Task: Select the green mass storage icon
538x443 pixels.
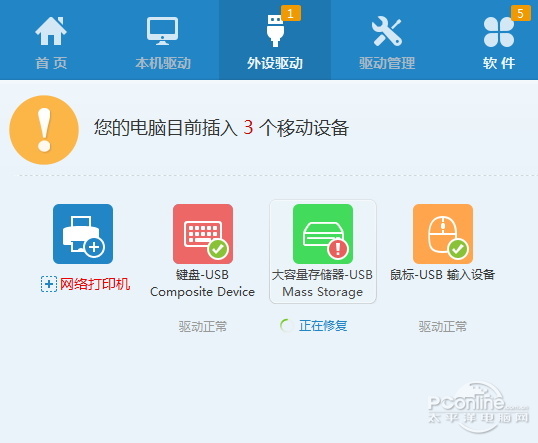Action: coord(323,234)
